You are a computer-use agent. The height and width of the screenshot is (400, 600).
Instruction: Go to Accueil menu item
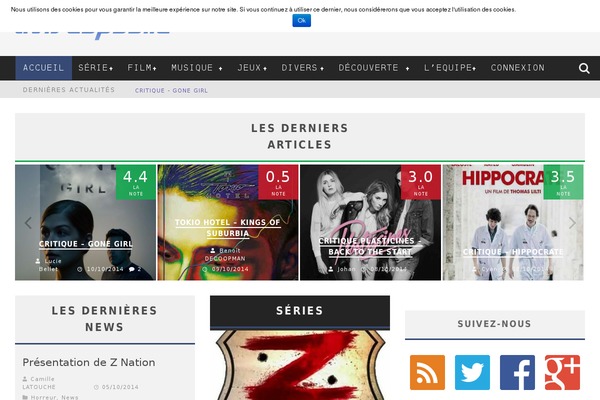click(44, 68)
